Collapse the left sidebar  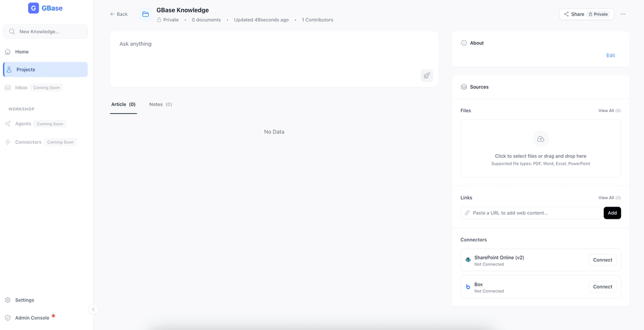pyautogui.click(x=93, y=309)
